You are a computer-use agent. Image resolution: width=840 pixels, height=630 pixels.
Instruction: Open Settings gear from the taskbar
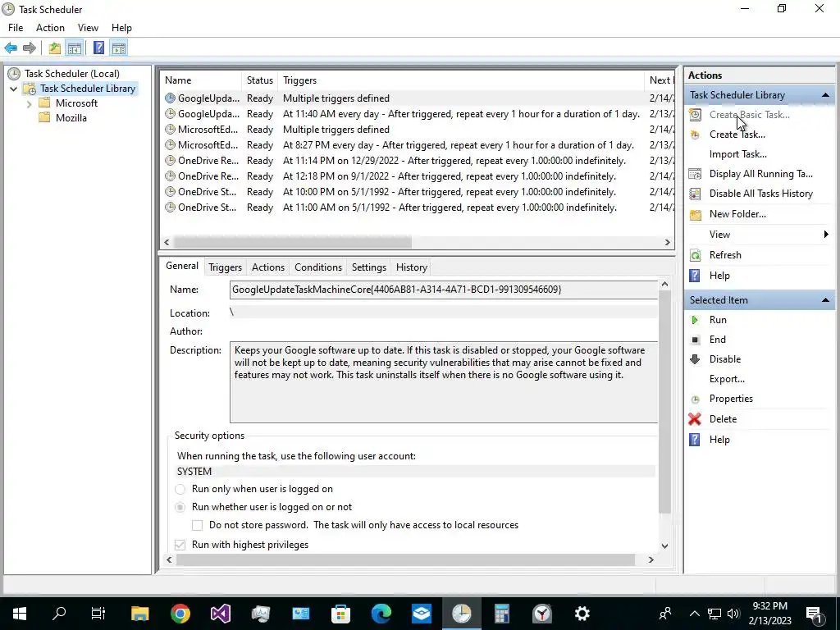[582, 614]
